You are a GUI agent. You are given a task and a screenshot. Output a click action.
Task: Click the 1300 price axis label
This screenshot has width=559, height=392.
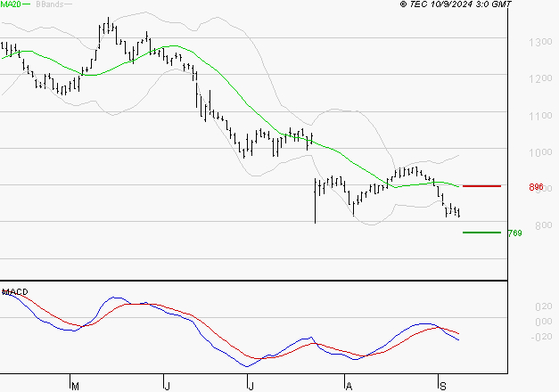pyautogui.click(x=540, y=42)
